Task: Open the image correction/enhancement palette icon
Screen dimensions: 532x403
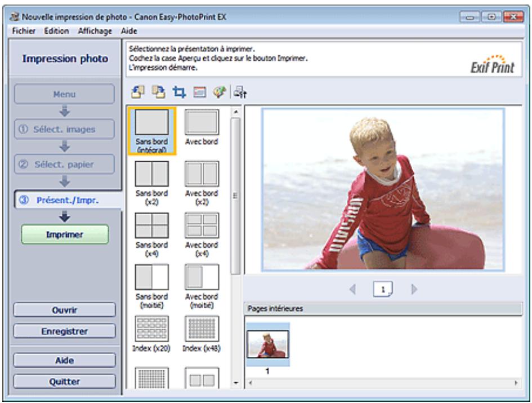Action: [220, 92]
